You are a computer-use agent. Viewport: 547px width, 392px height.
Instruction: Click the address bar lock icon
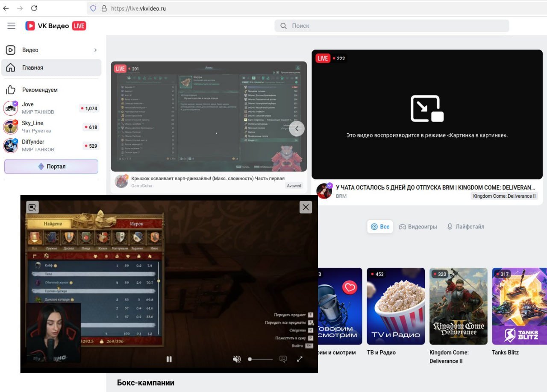103,8
